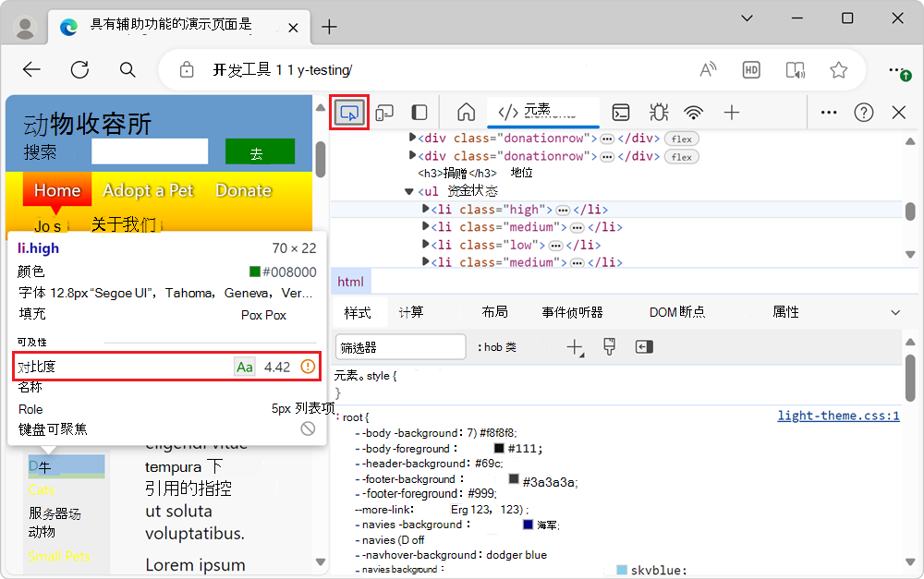Open the Sources bug icon
This screenshot has width=924, height=579.
pos(658,112)
